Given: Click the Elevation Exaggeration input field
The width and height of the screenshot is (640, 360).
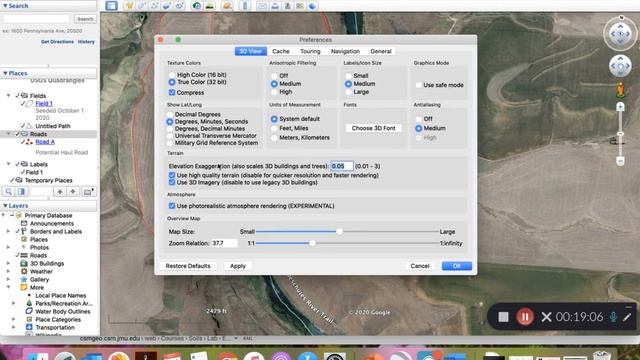Looking at the screenshot, I should click(x=342, y=166).
